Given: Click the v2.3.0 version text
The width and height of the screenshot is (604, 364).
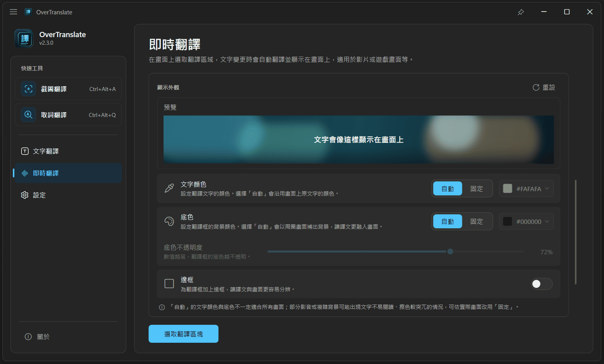Looking at the screenshot, I should [46, 43].
